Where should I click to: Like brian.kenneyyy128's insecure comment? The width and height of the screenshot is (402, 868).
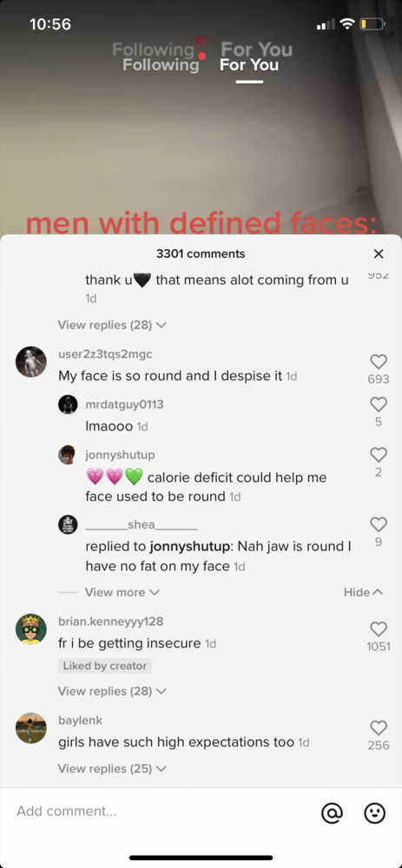tap(379, 628)
